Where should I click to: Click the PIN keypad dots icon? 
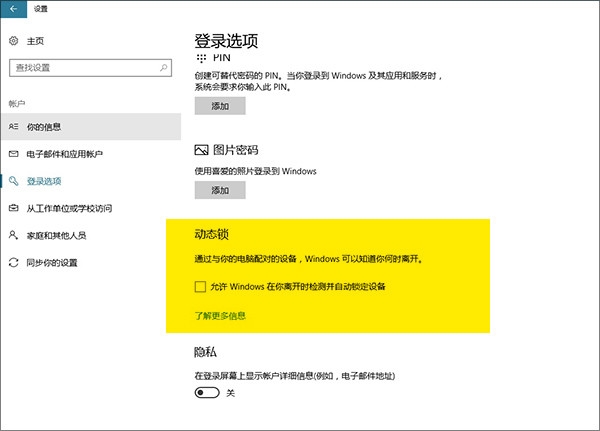coord(200,59)
